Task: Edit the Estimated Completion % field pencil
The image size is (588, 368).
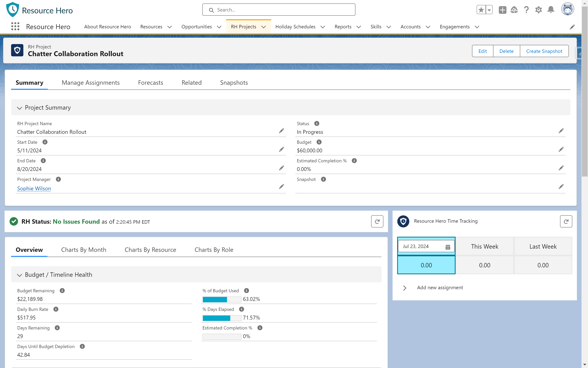Action: coord(561,168)
